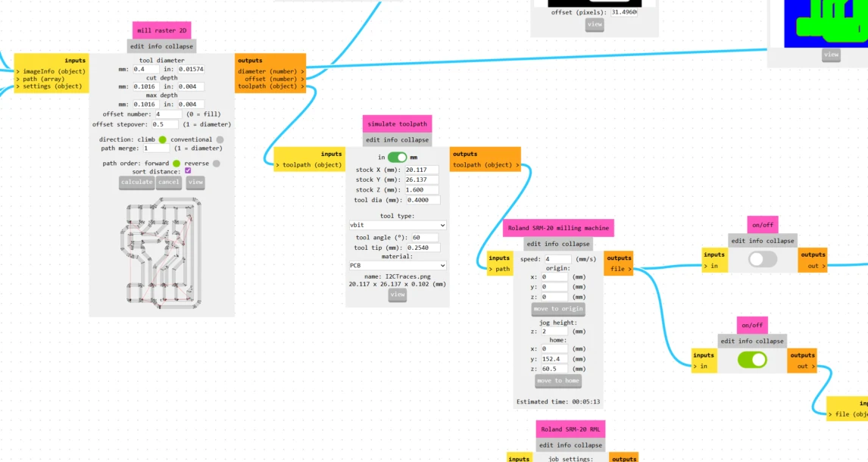Click the home z field showing 60.5
The image size is (868, 462).
pyautogui.click(x=554, y=369)
